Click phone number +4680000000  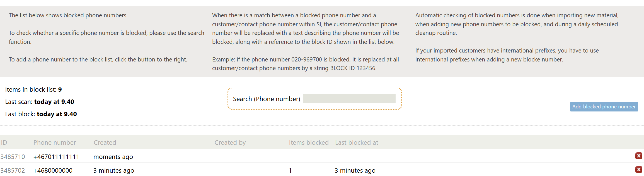(x=53, y=170)
